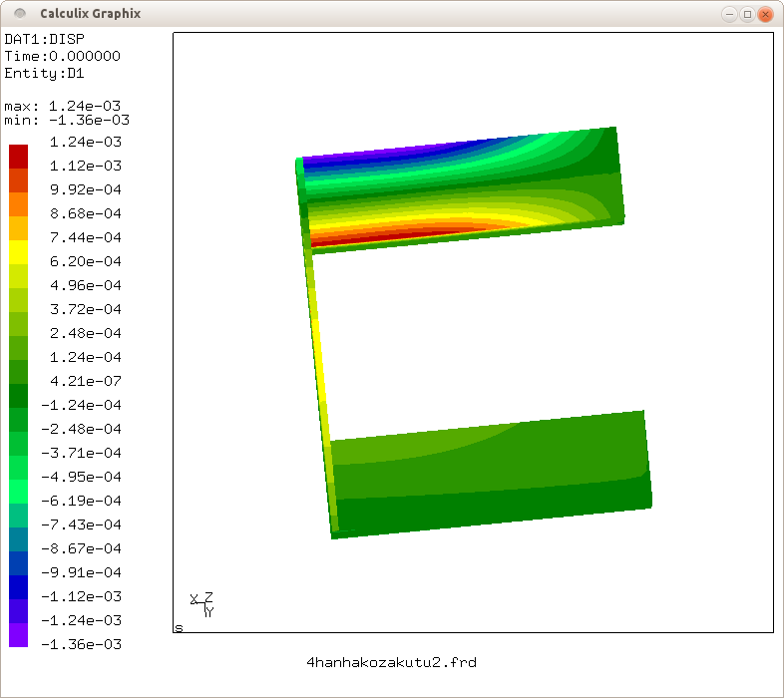Click the -3.71e-04 legend value
Screen dimensions: 784x698
click(x=81, y=453)
